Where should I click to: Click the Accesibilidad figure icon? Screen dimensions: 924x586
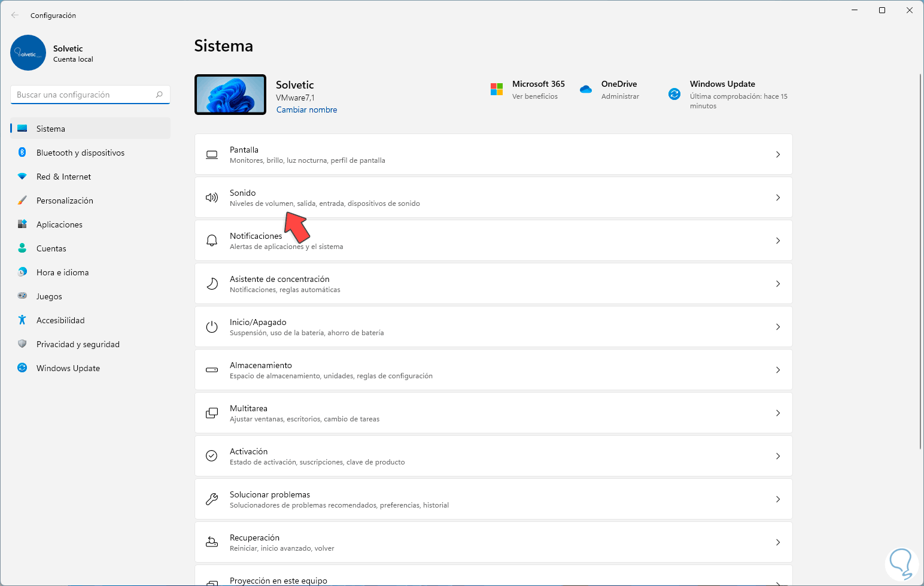coord(22,320)
